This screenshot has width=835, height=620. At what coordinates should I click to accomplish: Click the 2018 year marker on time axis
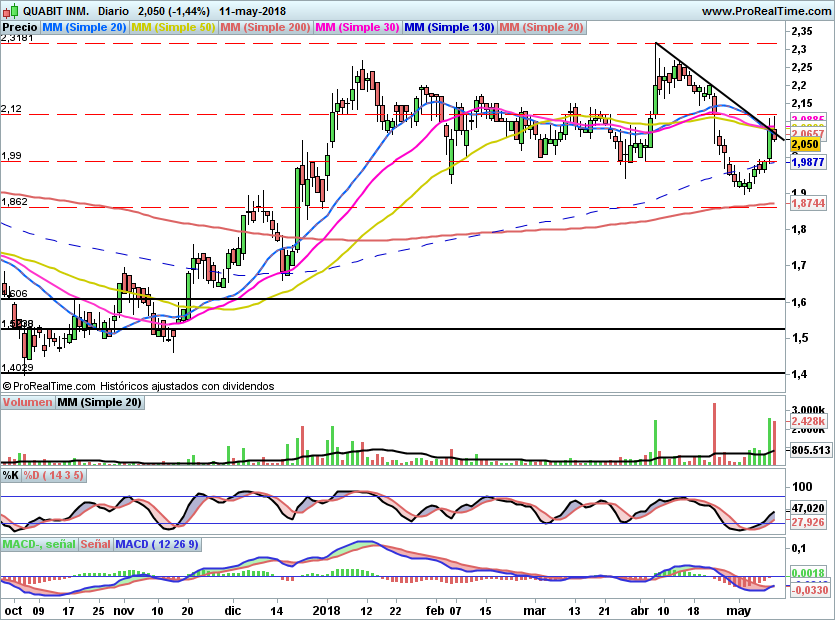click(x=326, y=610)
